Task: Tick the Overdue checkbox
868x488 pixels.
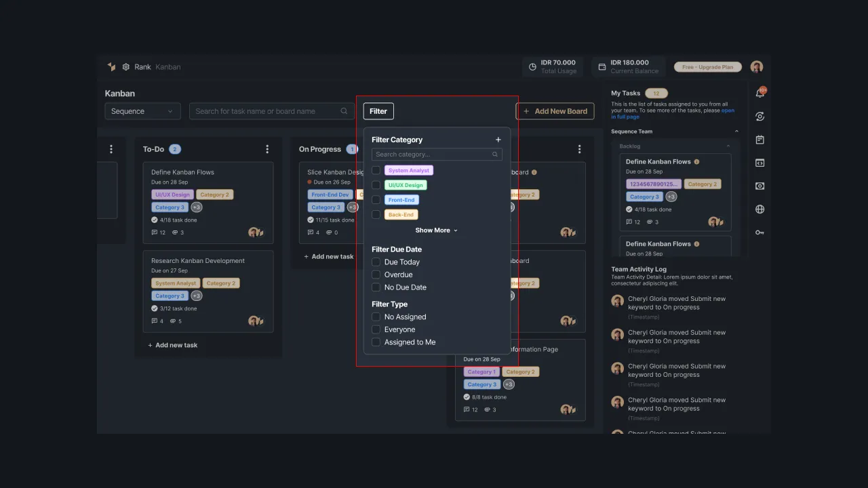Action: point(376,274)
